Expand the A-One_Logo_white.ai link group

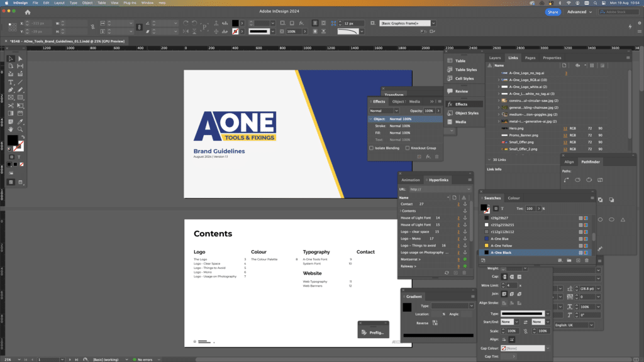tap(499, 87)
